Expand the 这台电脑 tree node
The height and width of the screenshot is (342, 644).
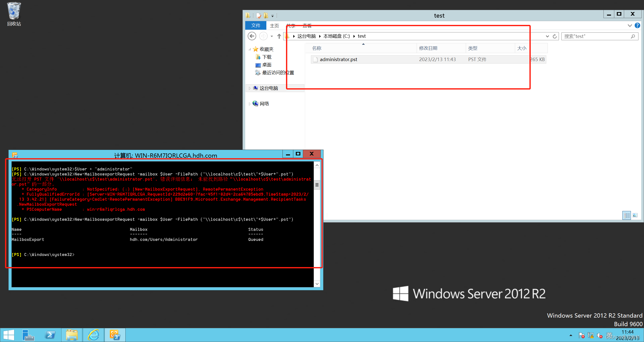[x=249, y=88]
